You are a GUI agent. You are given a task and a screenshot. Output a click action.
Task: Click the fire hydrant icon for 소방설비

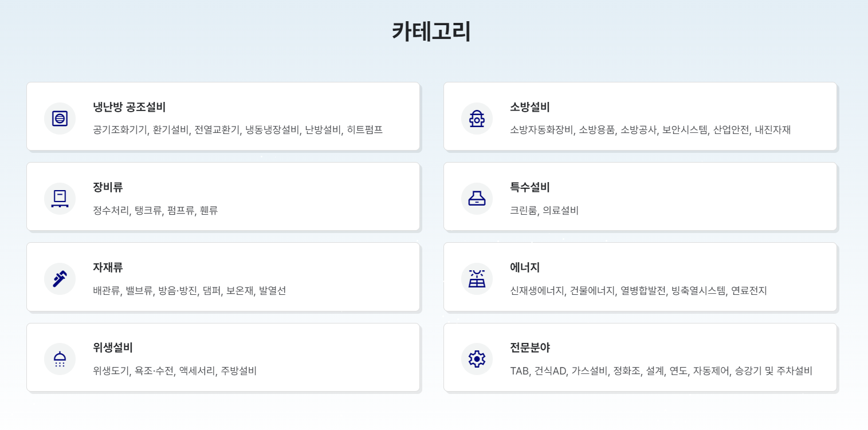click(x=477, y=119)
